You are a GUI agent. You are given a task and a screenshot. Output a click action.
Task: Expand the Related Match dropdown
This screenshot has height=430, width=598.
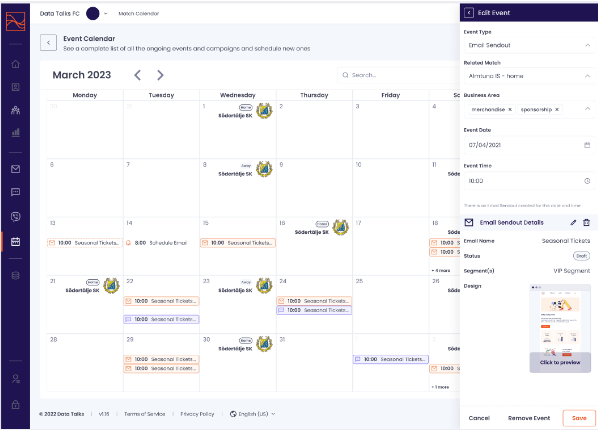coord(529,76)
